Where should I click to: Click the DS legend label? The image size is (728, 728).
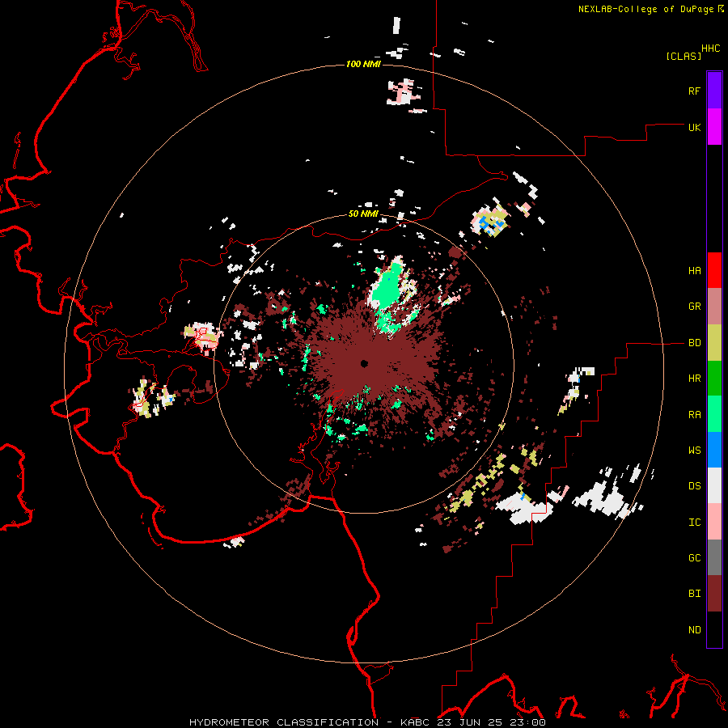click(x=694, y=486)
